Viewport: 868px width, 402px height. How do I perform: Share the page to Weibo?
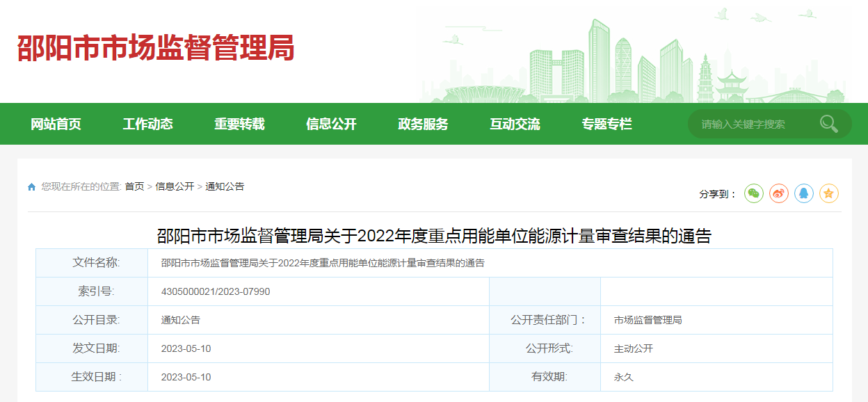(x=779, y=193)
